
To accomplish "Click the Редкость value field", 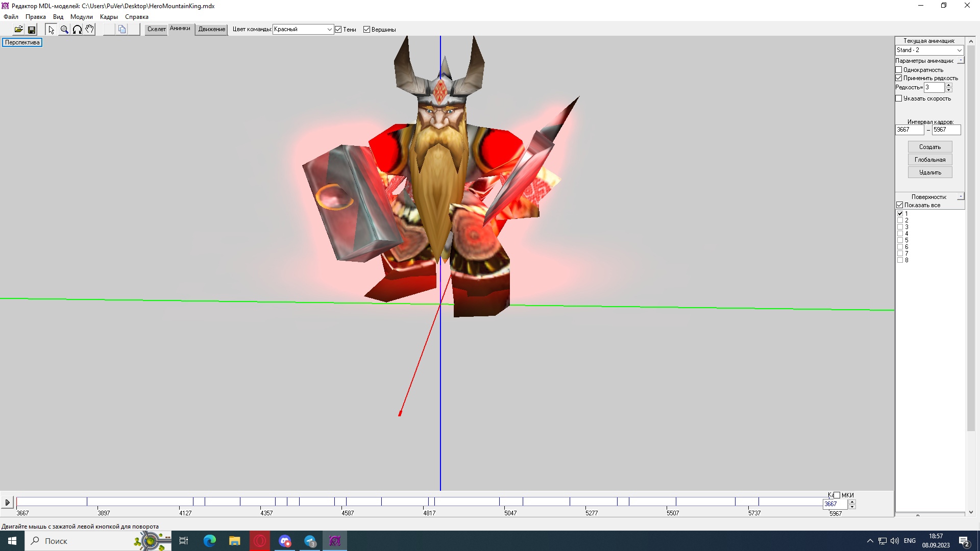I will pos(934,87).
